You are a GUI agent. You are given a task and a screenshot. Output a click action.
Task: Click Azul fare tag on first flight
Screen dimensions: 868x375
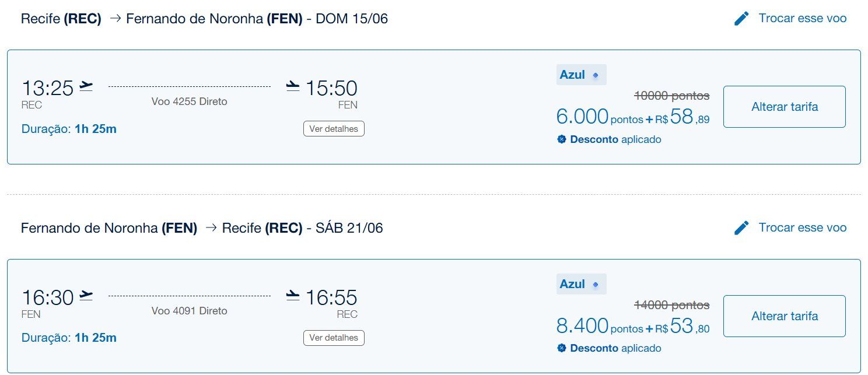(x=582, y=75)
